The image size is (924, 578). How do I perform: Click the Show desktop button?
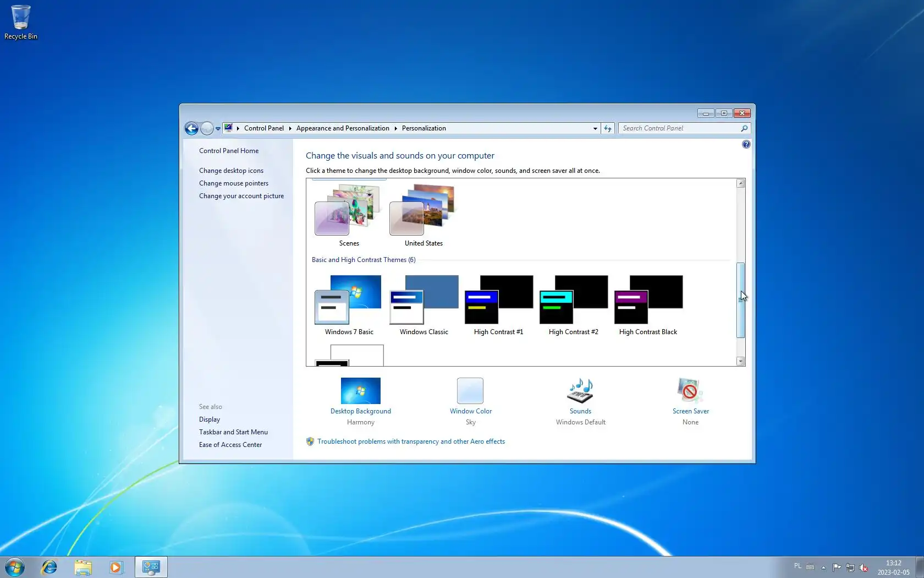pos(920,567)
